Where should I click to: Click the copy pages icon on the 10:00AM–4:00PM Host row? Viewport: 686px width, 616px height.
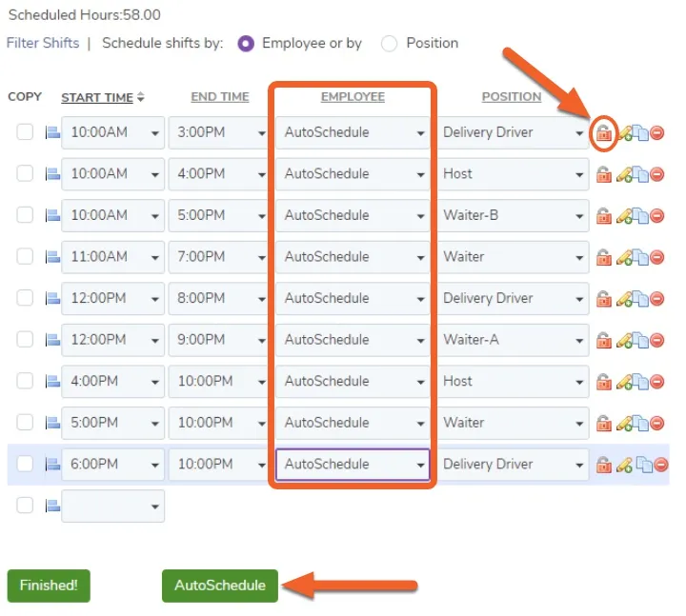click(x=641, y=174)
